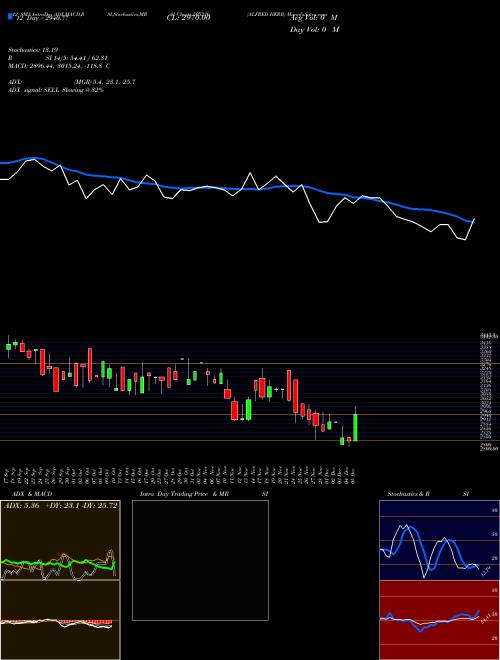This screenshot has width=500, height=660.
Task: Click the 'Day Vol: 0 M' label
Action: pyautogui.click(x=314, y=30)
